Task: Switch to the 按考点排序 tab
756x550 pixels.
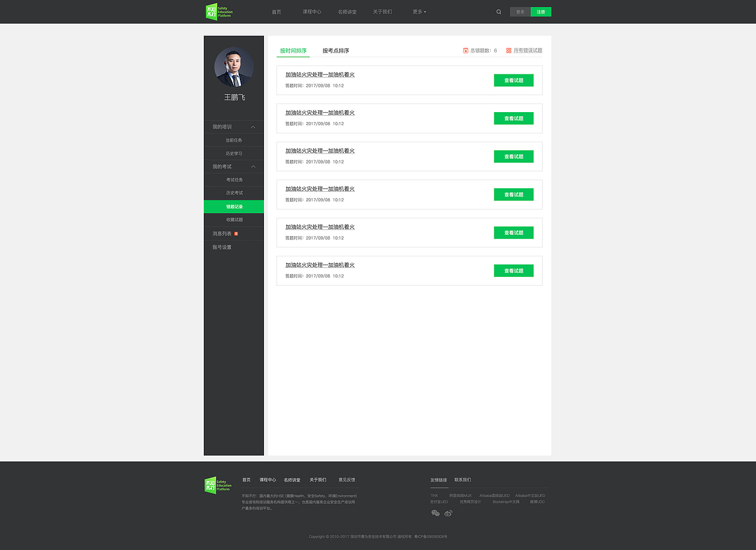Action: pyautogui.click(x=335, y=51)
